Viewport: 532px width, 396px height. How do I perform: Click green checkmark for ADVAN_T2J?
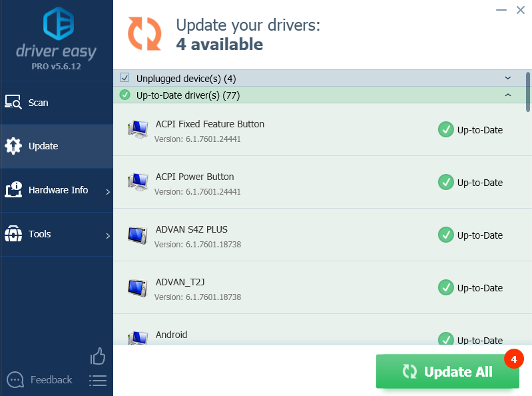[446, 287]
